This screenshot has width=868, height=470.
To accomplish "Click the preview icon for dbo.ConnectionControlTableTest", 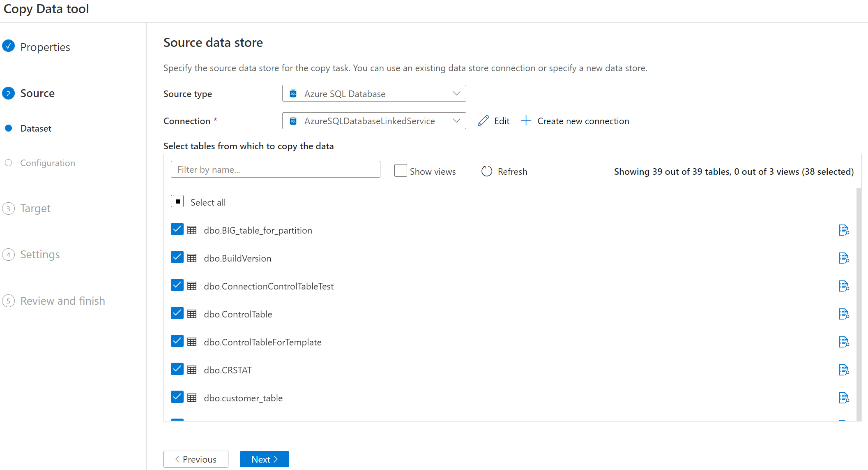I will pos(844,286).
